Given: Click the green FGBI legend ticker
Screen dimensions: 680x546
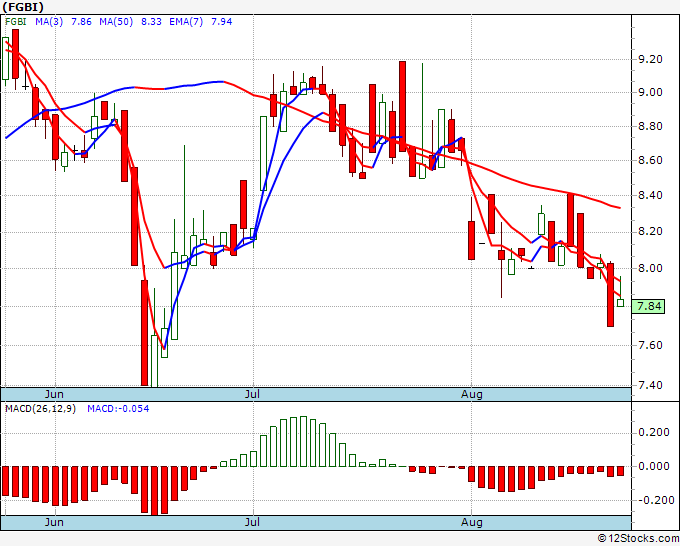Looking at the screenshot, I should (16, 22).
